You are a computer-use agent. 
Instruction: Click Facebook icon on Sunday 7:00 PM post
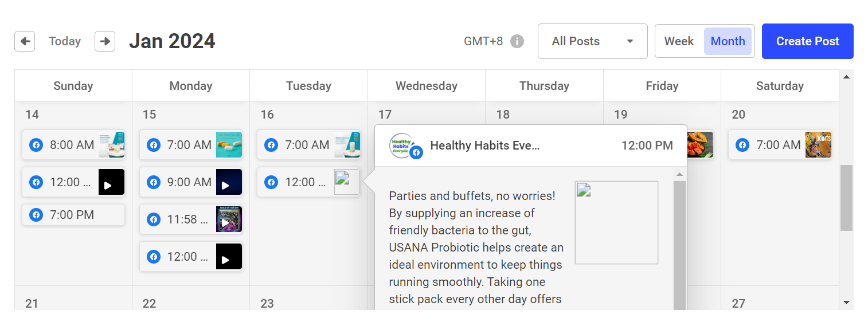36,215
